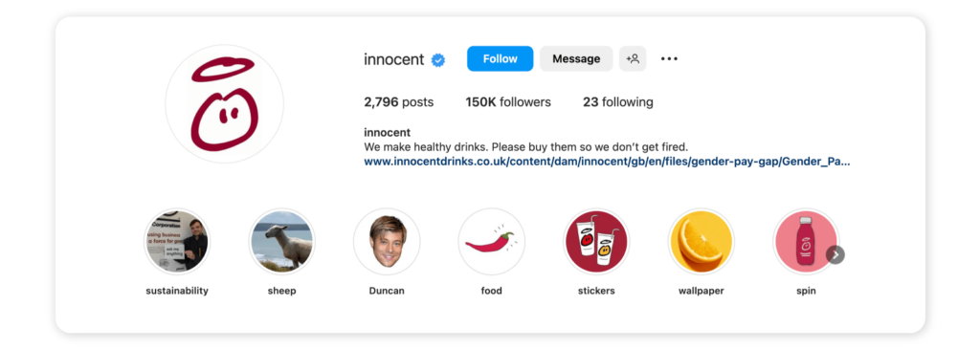980x349 pixels.
Task: Open the add similar accounts icon
Action: [633, 58]
